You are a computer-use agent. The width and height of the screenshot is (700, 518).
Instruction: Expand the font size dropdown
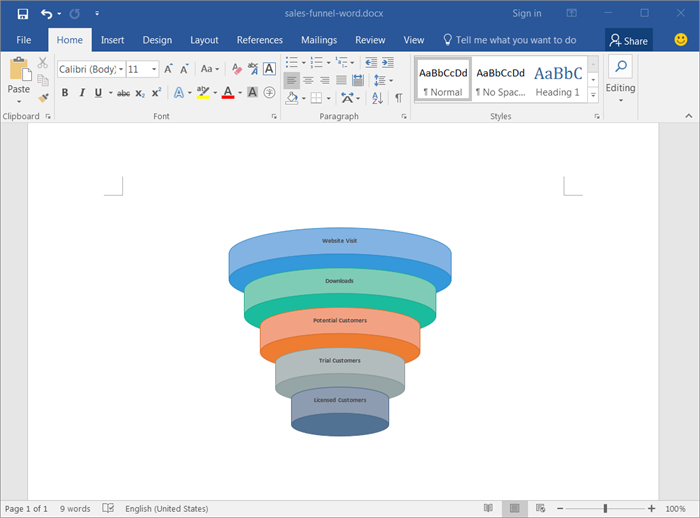pyautogui.click(x=154, y=69)
